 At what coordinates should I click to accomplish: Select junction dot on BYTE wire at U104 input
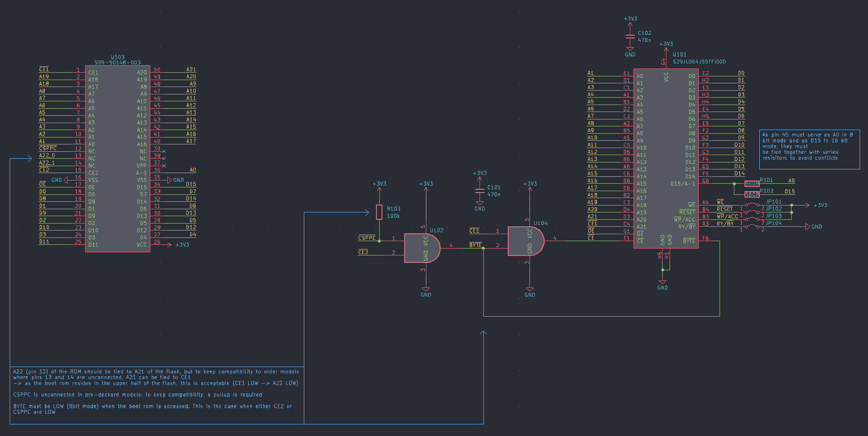tap(483, 248)
